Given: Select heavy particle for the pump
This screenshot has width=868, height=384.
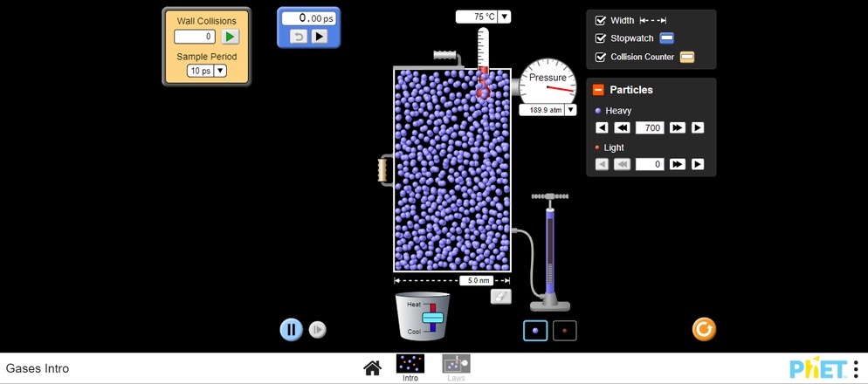Looking at the screenshot, I should pos(535,331).
